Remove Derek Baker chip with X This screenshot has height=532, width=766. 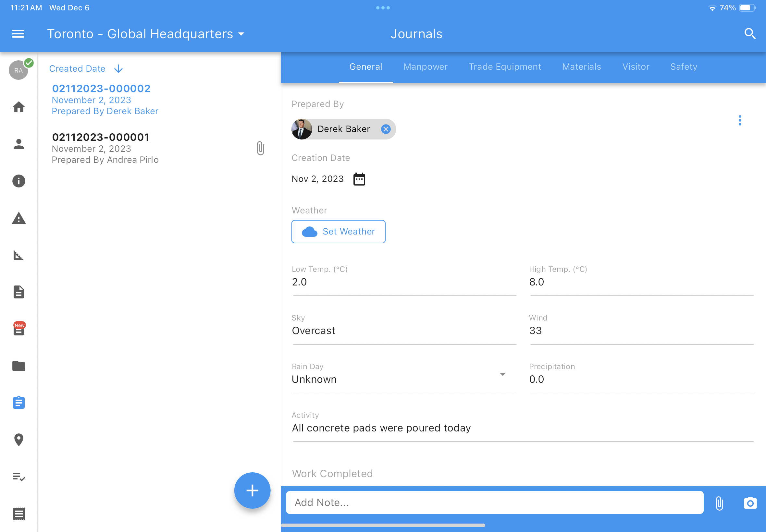point(386,129)
